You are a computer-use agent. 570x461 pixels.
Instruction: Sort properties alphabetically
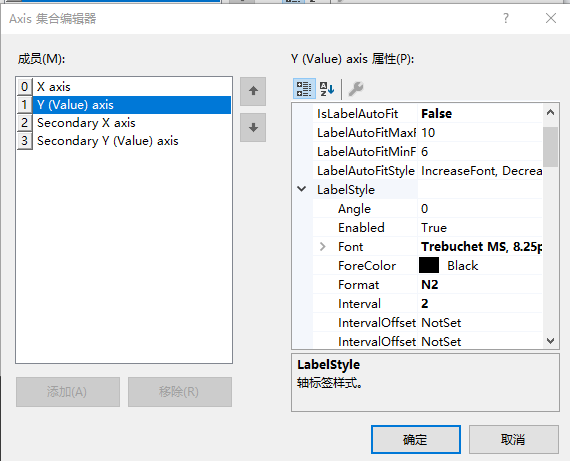coord(326,89)
